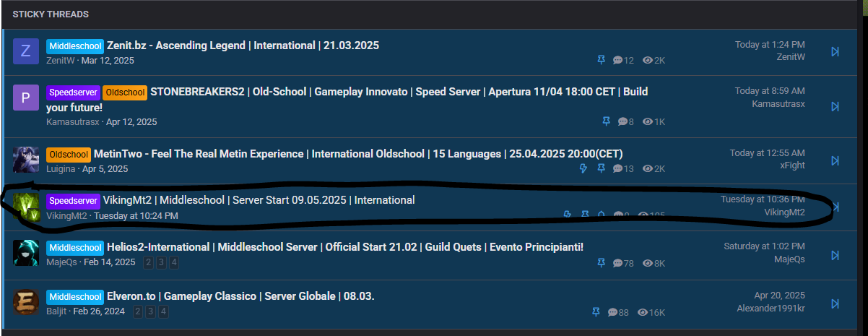Image resolution: width=868 pixels, height=336 pixels.
Task: Jump to latest post in Helios2-International thread
Action: tap(835, 255)
